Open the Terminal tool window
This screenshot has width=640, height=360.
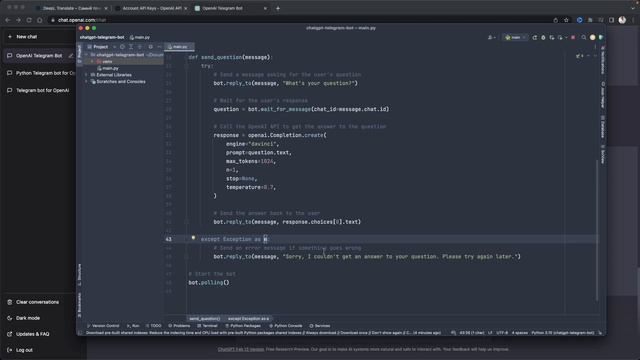207,326
